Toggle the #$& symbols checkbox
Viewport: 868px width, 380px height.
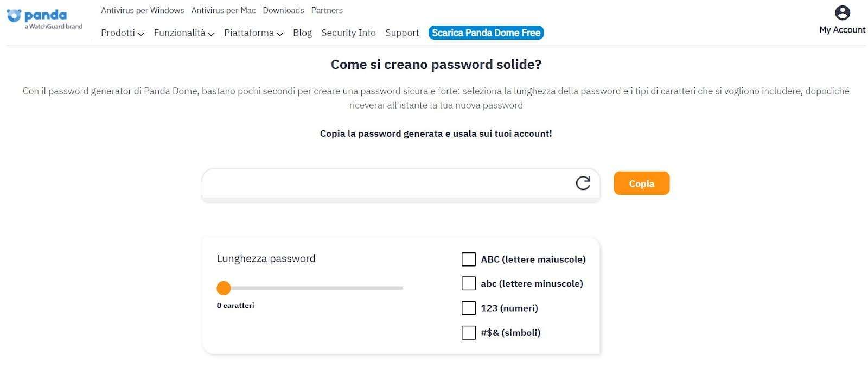point(468,333)
